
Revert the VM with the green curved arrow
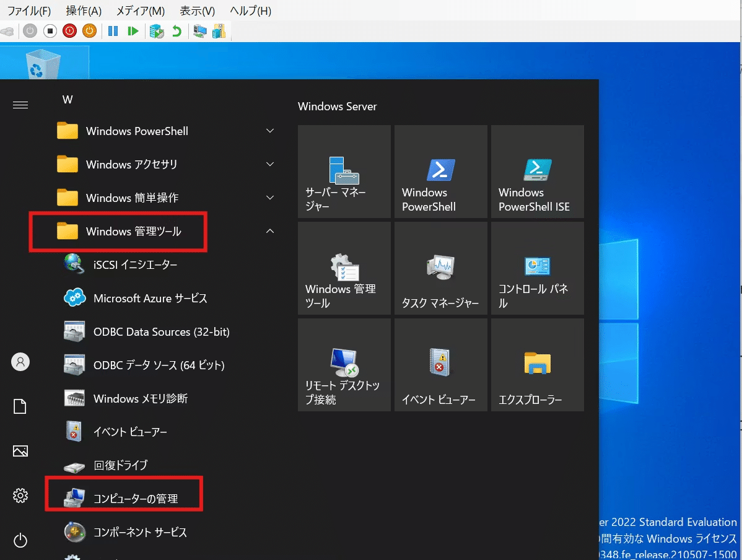click(177, 30)
